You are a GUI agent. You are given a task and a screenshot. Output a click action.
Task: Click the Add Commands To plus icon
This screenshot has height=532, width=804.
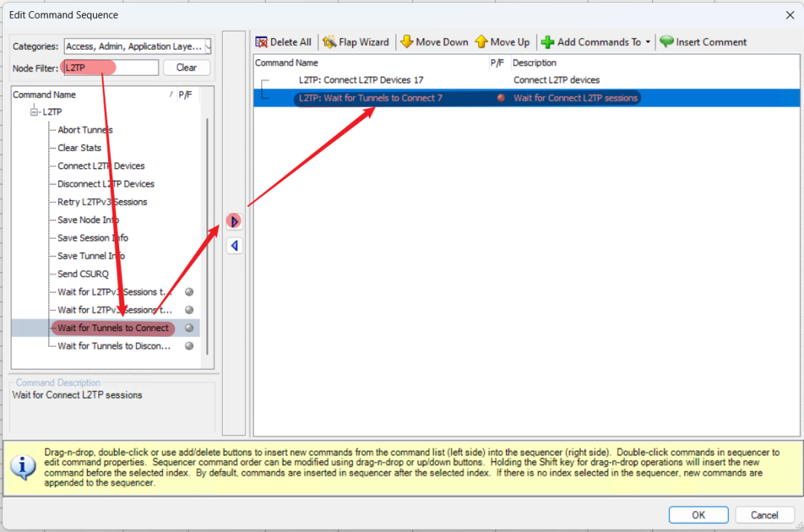point(548,42)
